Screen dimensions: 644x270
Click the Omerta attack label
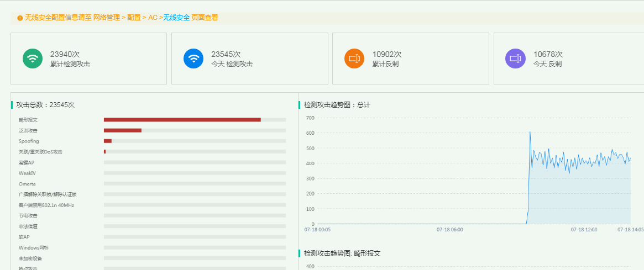[27, 184]
